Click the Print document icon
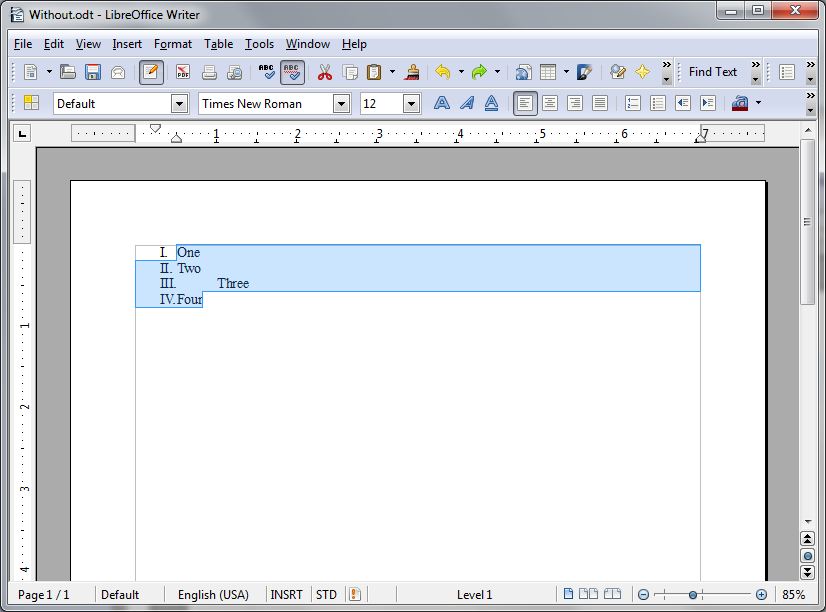This screenshot has width=826, height=612. coord(209,72)
